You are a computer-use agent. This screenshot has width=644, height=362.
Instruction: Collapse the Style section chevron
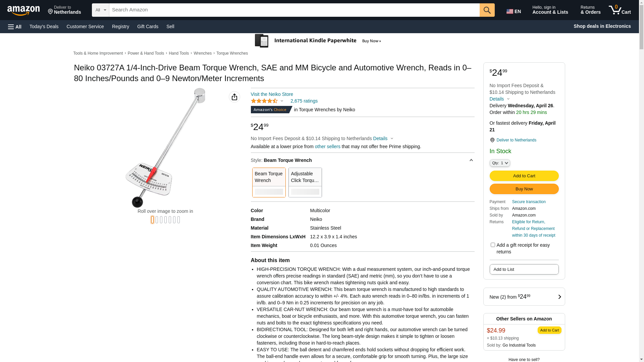(471, 160)
